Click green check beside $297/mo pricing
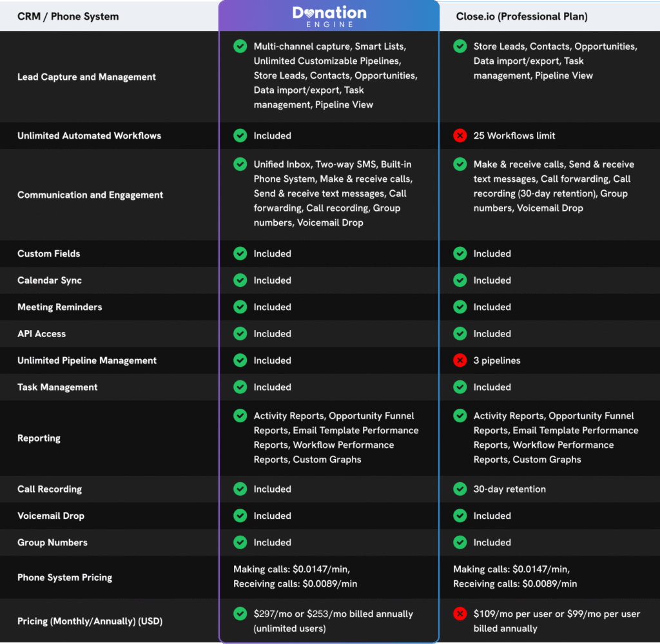This screenshot has height=644, width=660. click(240, 614)
